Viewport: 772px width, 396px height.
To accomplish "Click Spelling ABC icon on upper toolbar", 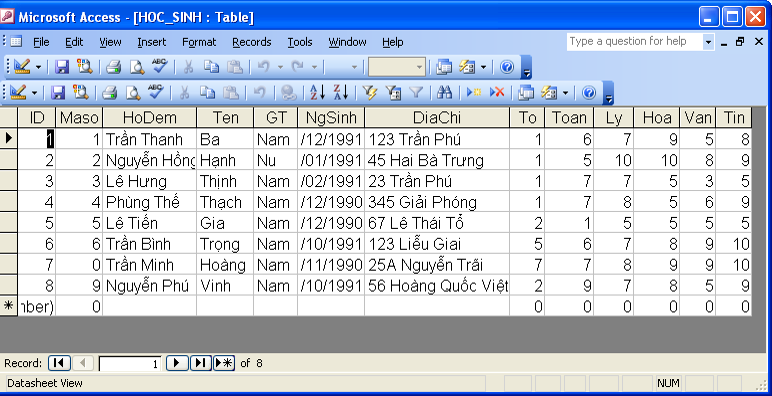I will (x=160, y=66).
